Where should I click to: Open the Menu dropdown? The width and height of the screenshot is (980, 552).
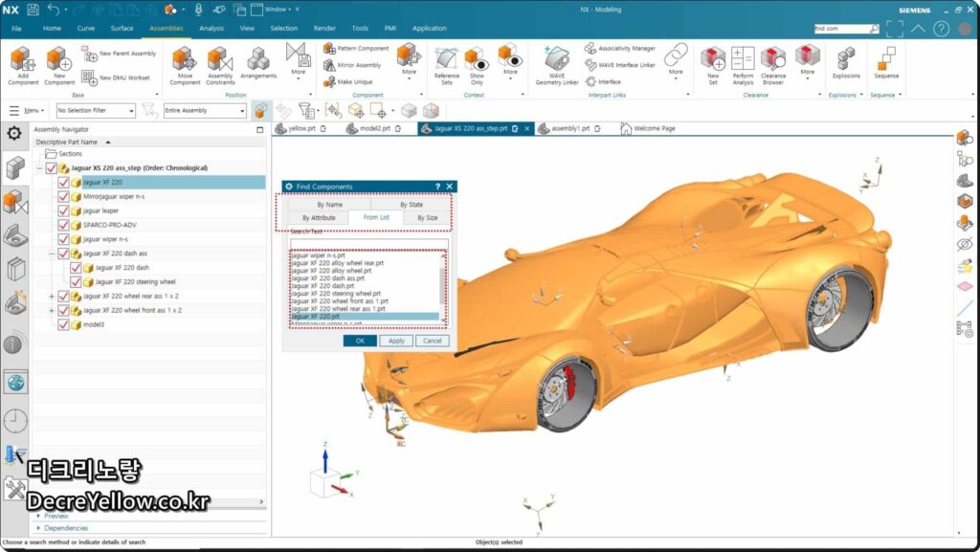pyautogui.click(x=26, y=111)
